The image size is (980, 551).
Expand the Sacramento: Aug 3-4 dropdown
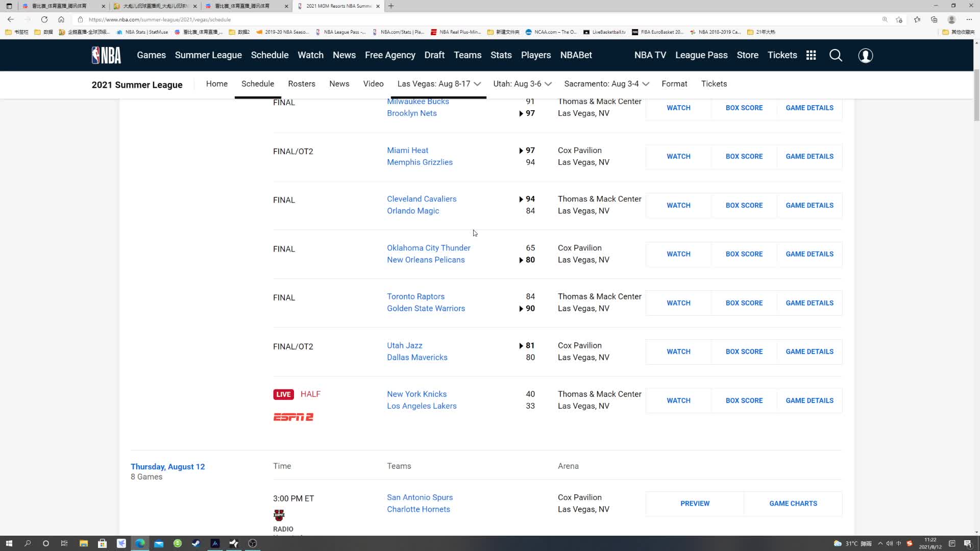pyautogui.click(x=606, y=84)
